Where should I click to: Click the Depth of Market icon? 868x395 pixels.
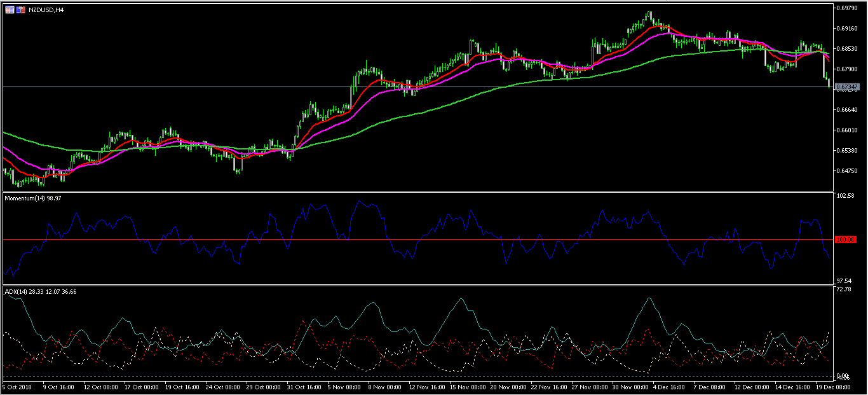(21, 10)
